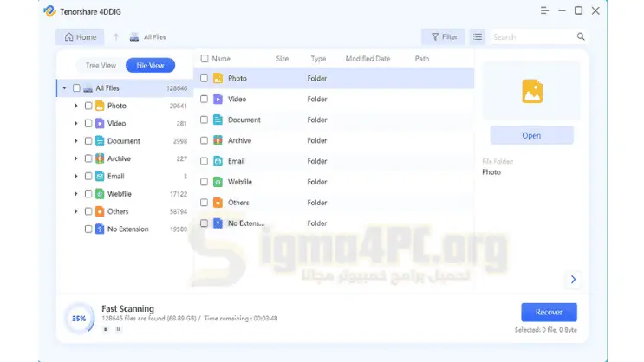Screen dimensions: 644x362
Task: Click the Email folder icon in file list
Action: 218,161
